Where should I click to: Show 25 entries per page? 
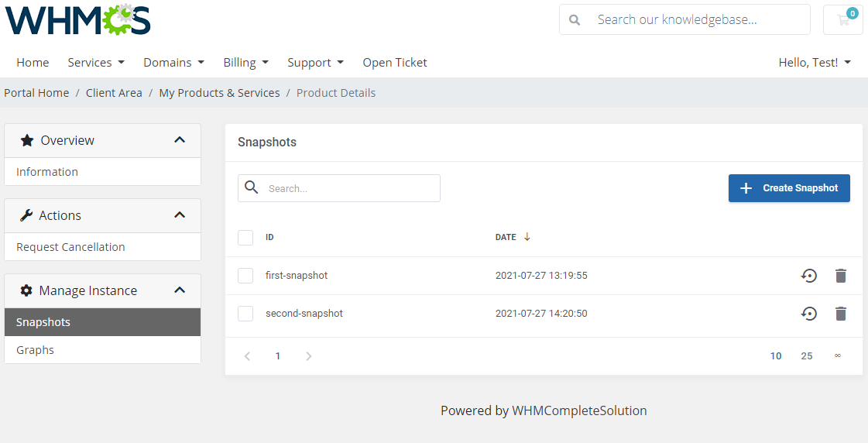[x=807, y=356]
